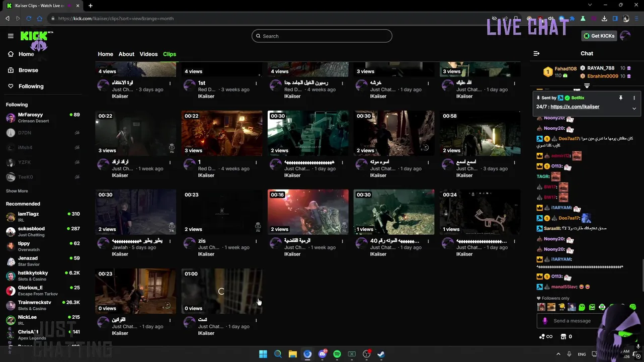Click the purple microphone icon in the chat input
The height and width of the screenshot is (362, 644).
[x=545, y=321]
